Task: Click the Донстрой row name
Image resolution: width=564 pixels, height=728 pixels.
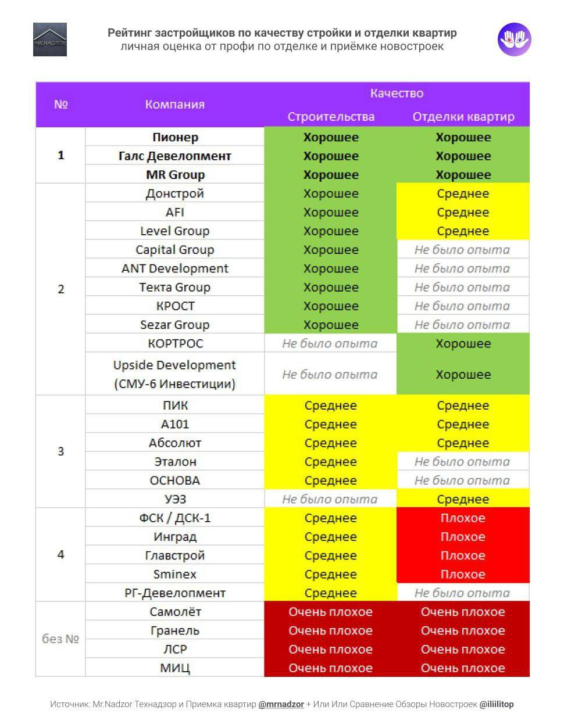Action: pyautogui.click(x=175, y=193)
